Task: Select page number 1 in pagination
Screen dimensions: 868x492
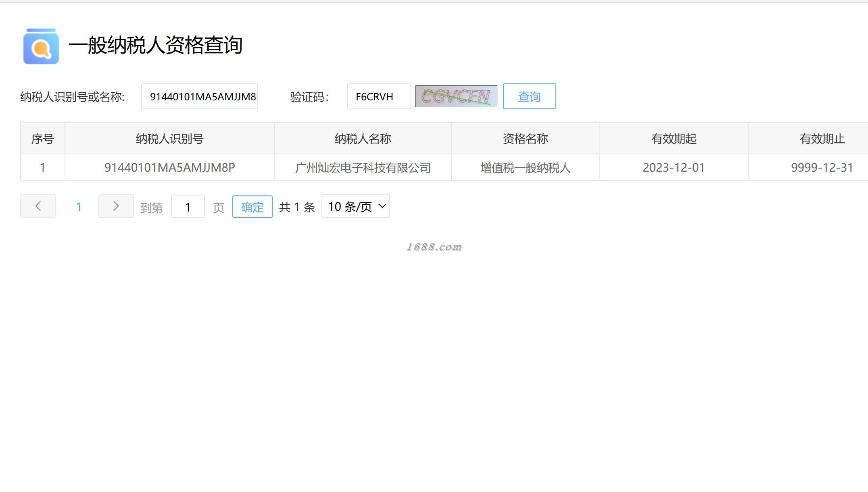Action: (79, 207)
